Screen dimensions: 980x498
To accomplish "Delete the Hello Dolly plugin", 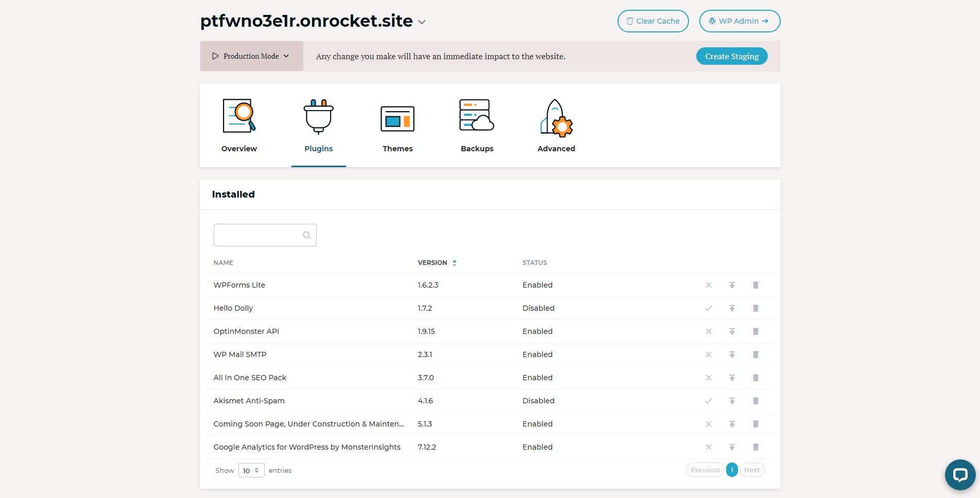I will [x=755, y=308].
